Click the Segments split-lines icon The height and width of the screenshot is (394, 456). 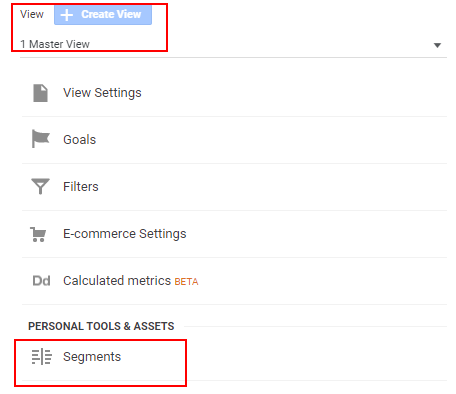coord(42,357)
